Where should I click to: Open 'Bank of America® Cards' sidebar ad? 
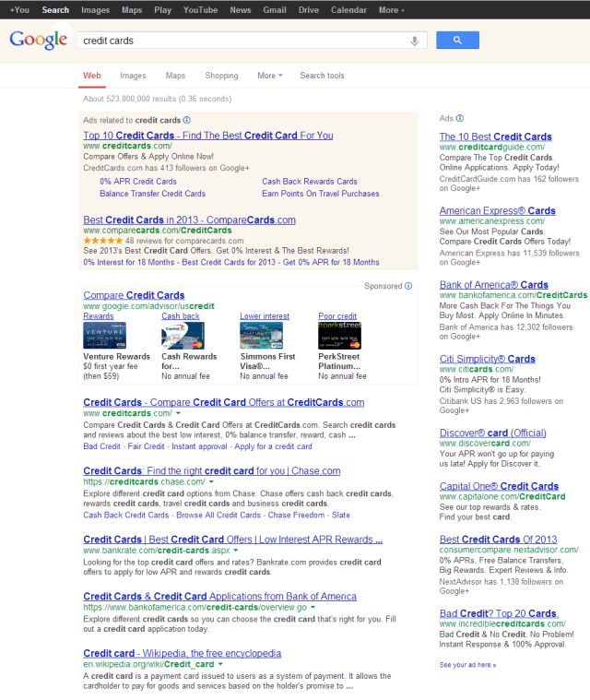493,285
